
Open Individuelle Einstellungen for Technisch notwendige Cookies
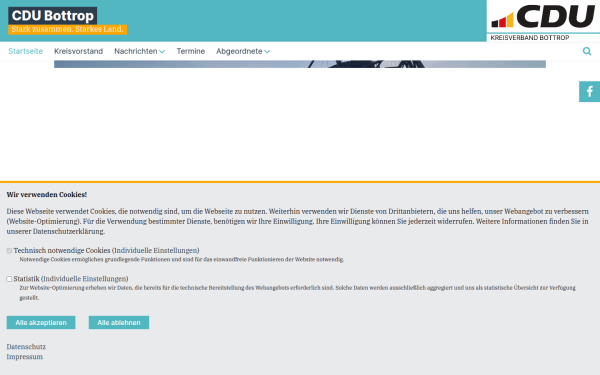pyautogui.click(x=156, y=251)
